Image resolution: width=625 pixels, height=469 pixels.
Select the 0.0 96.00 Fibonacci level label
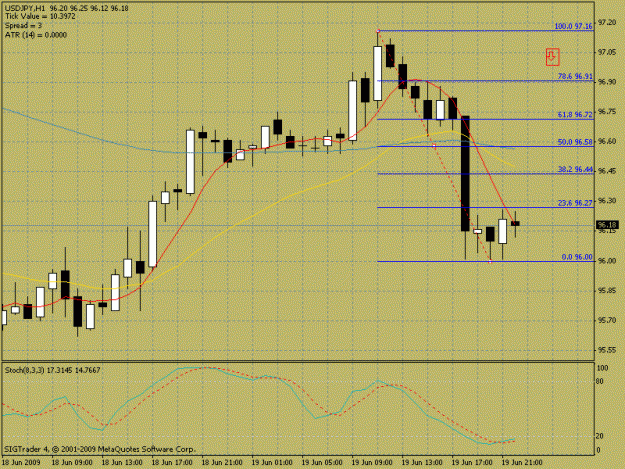pyautogui.click(x=577, y=257)
